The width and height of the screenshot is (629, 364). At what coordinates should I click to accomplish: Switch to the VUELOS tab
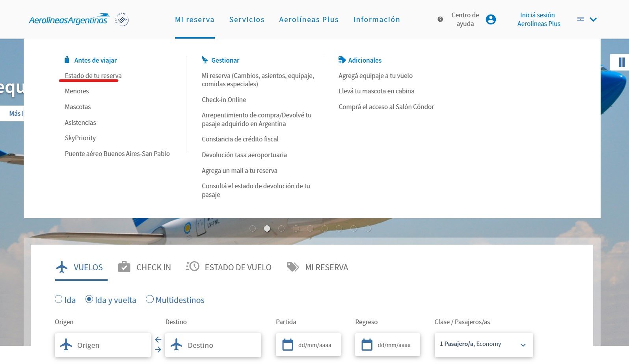pyautogui.click(x=81, y=267)
